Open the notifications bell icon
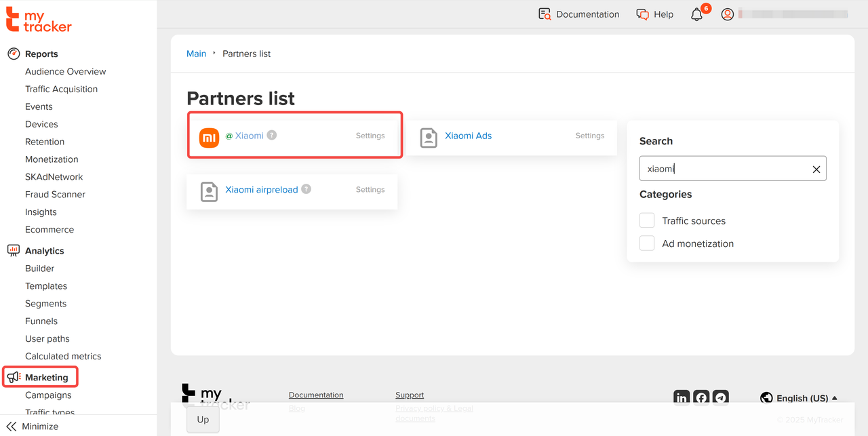Screen dimensions: 868x436 pos(696,14)
